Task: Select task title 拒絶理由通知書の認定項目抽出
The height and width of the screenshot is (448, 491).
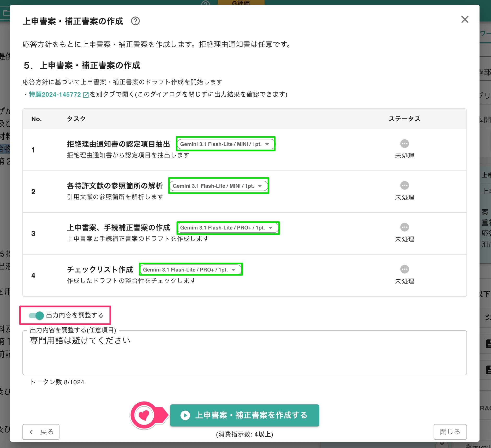Action: click(x=118, y=144)
